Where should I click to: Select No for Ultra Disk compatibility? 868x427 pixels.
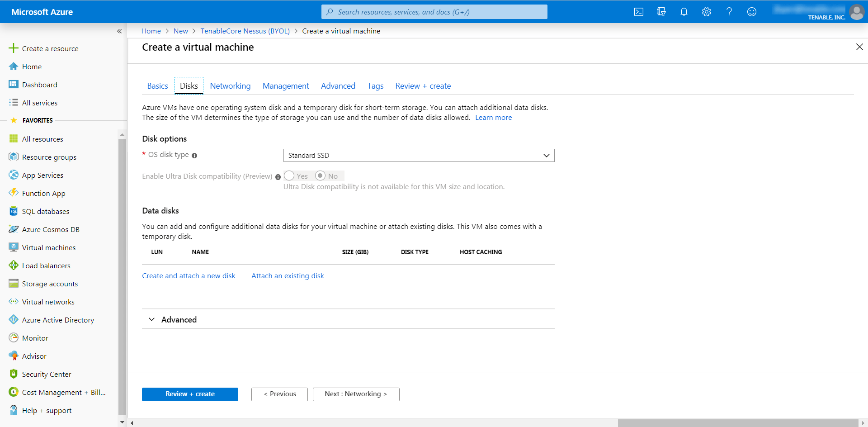(321, 176)
